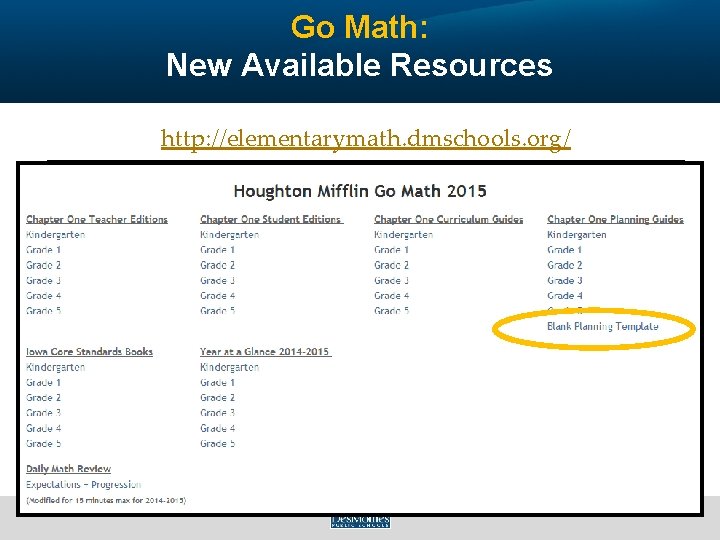Open Kindergarten under Iowa Core Standards Books
This screenshot has width=720, height=540.
click(56, 367)
